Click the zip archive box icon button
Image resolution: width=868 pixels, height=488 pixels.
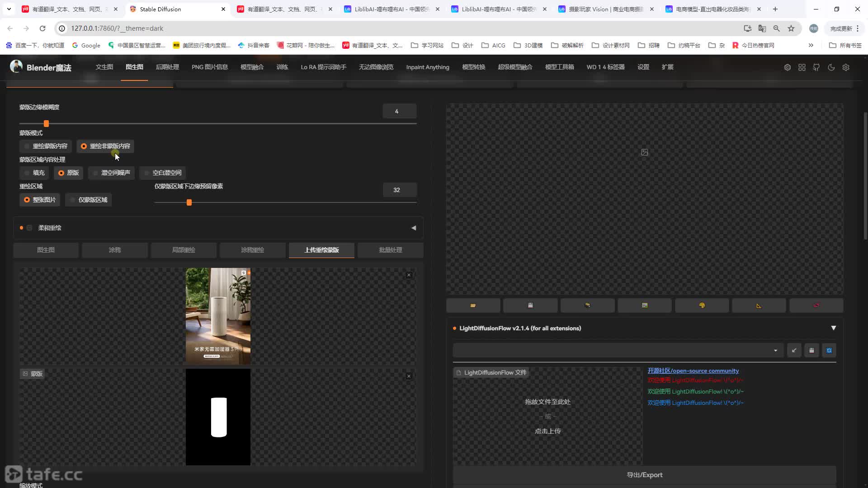click(587, 305)
